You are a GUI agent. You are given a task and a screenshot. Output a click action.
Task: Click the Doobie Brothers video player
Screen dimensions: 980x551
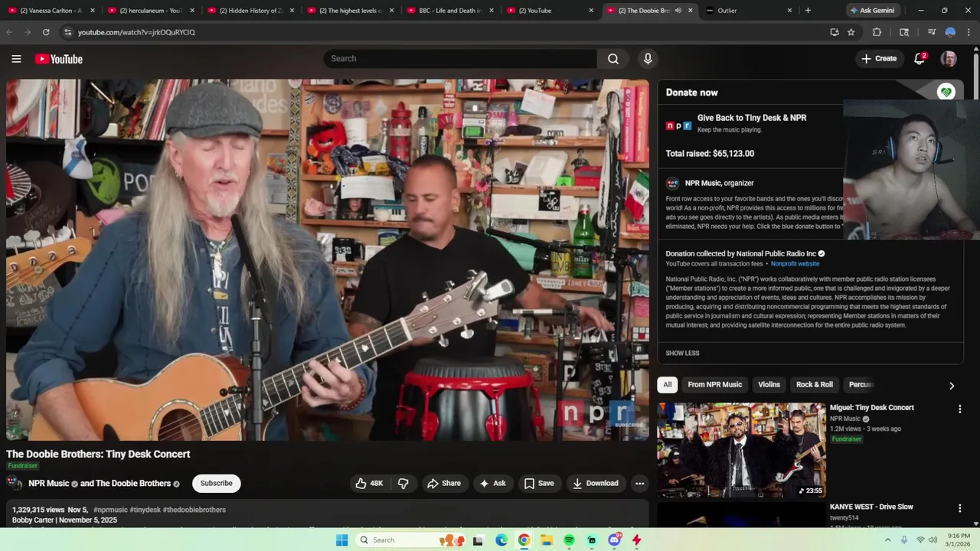tap(328, 260)
